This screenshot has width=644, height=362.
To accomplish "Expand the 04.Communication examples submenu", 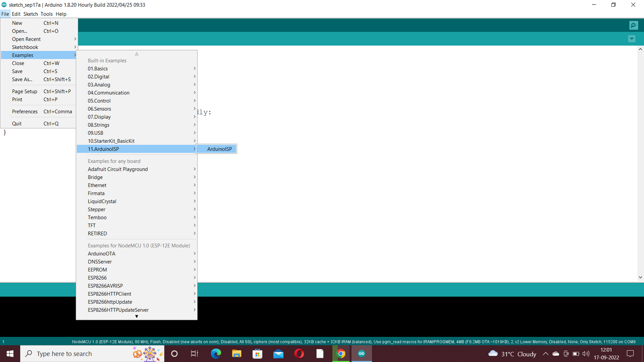I will point(137,93).
